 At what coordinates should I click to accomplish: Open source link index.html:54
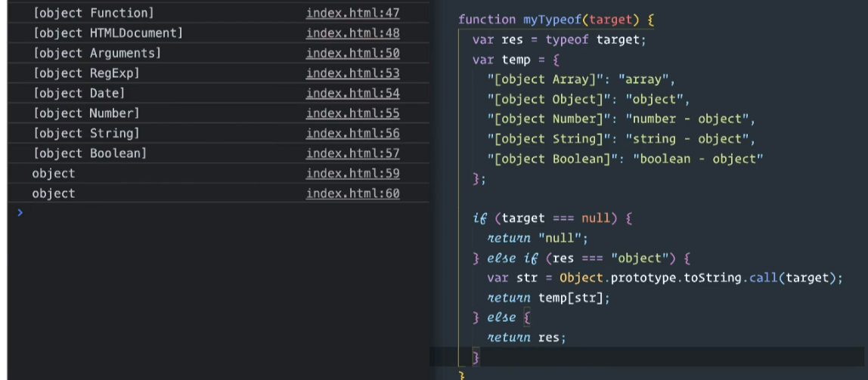[352, 93]
